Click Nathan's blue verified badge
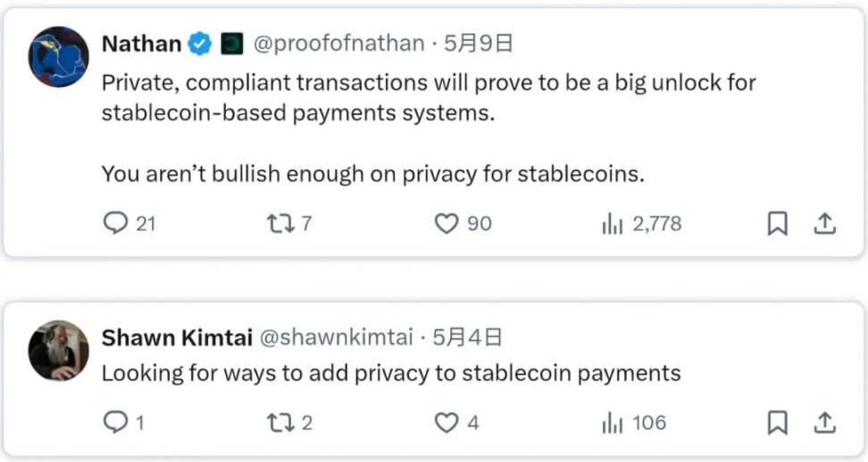This screenshot has width=868, height=462. pyautogui.click(x=200, y=43)
